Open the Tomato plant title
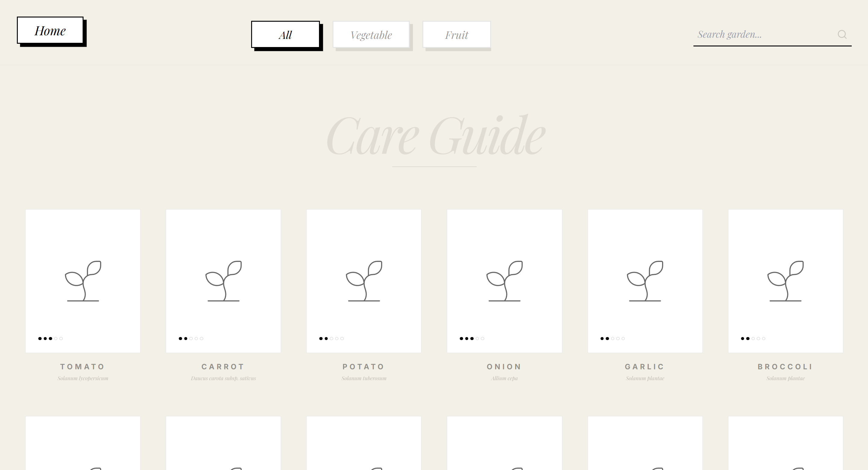 pyautogui.click(x=83, y=367)
